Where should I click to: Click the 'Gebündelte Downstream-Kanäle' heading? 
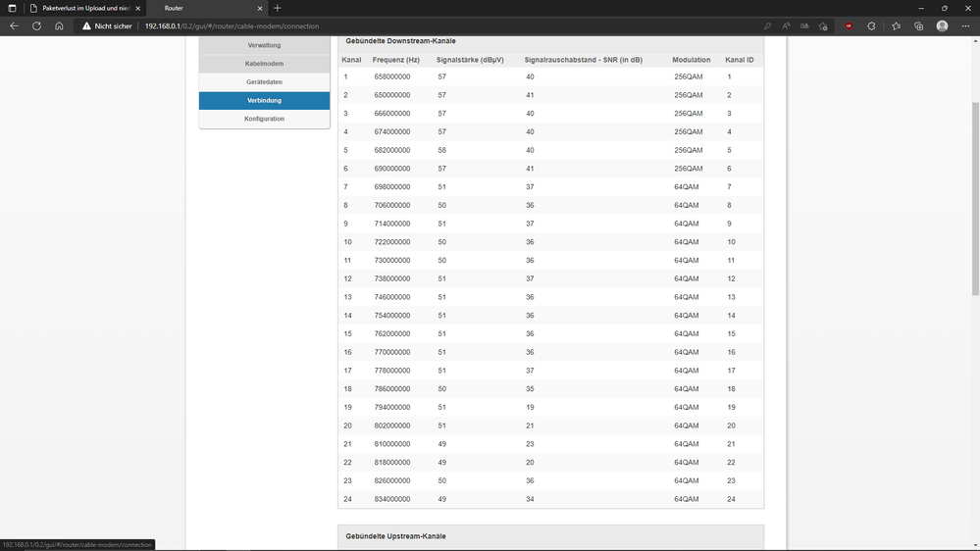tap(400, 41)
